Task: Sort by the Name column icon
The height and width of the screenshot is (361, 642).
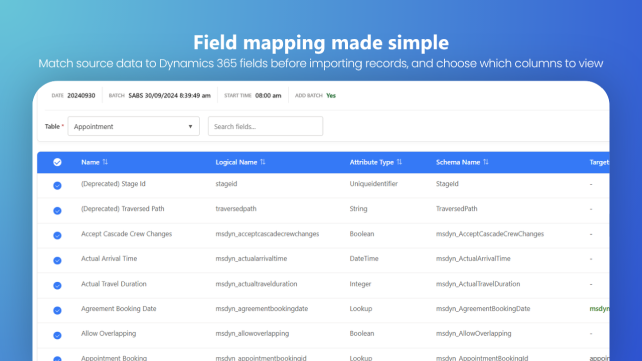Action: pyautogui.click(x=105, y=162)
